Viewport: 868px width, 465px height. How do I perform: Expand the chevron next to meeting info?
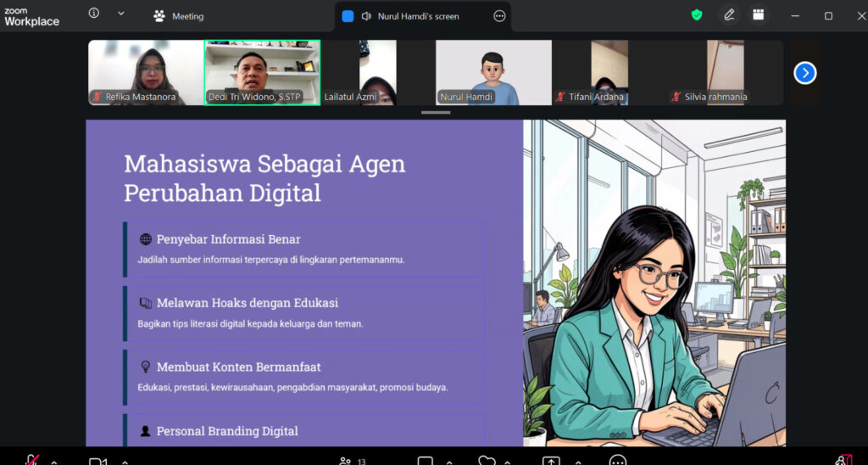[x=121, y=14]
